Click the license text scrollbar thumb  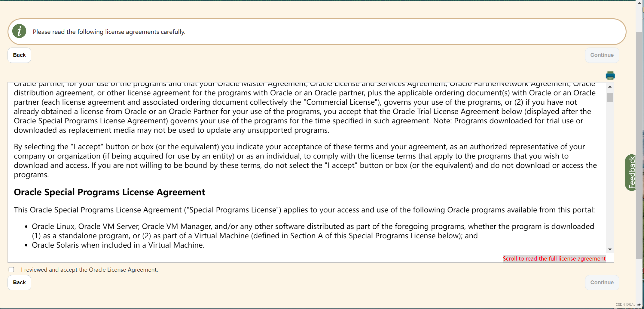610,97
